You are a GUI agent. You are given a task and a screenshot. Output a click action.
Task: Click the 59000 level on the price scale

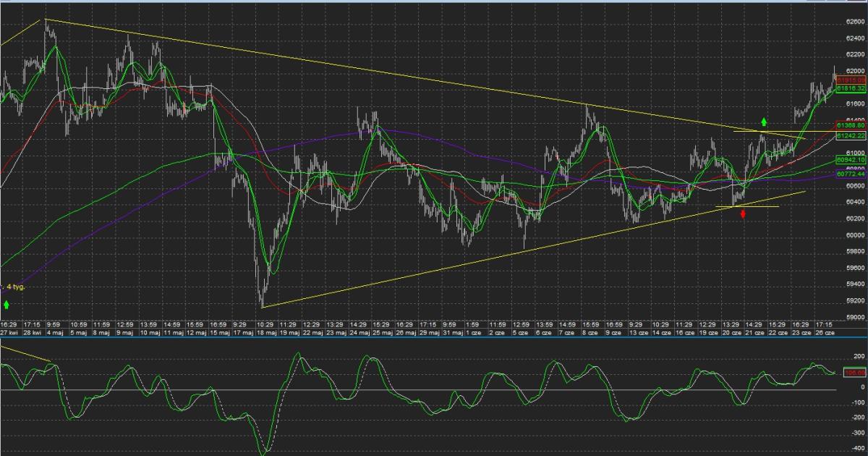855,317
